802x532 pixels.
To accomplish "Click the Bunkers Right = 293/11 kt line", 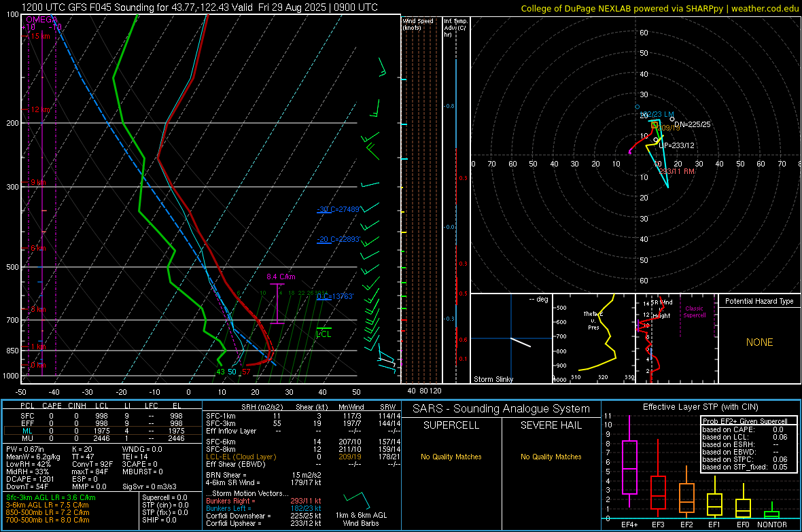I will [x=264, y=501].
